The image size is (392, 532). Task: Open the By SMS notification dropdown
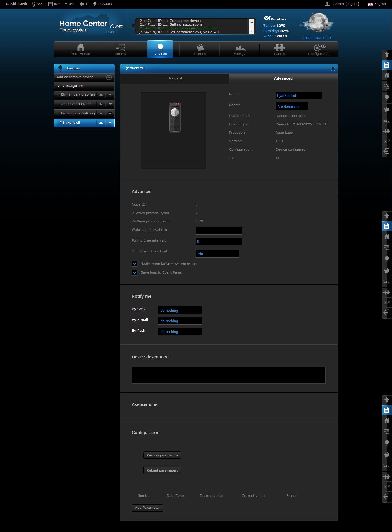[x=179, y=310]
